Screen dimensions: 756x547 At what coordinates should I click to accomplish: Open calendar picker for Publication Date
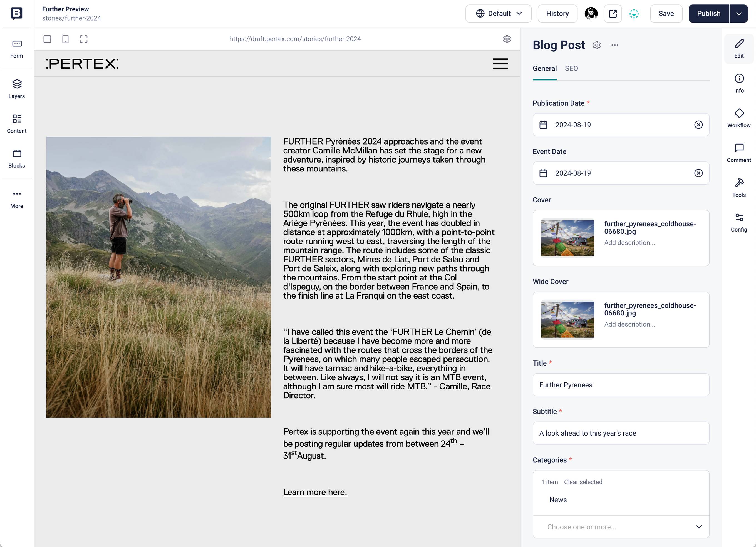543,125
